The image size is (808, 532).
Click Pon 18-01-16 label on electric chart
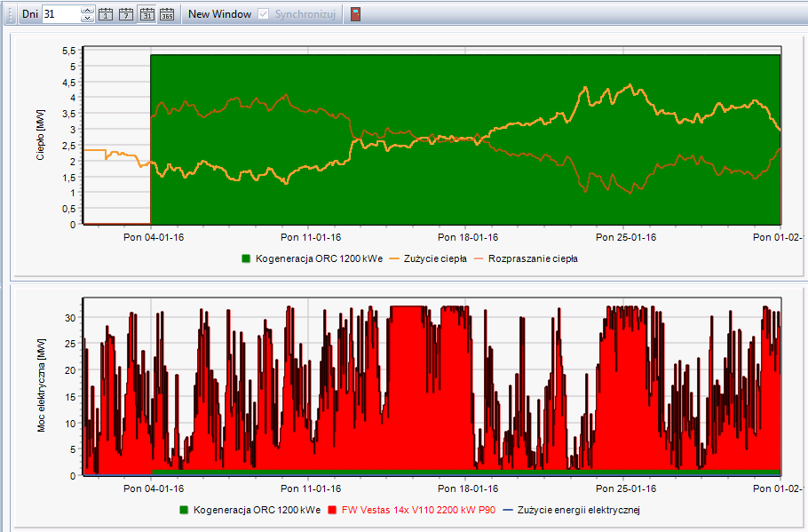tap(468, 488)
